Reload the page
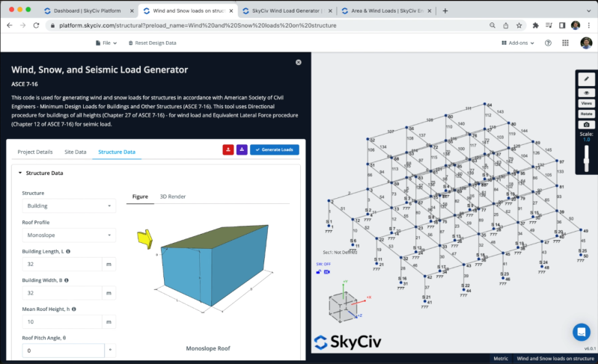 coord(36,25)
